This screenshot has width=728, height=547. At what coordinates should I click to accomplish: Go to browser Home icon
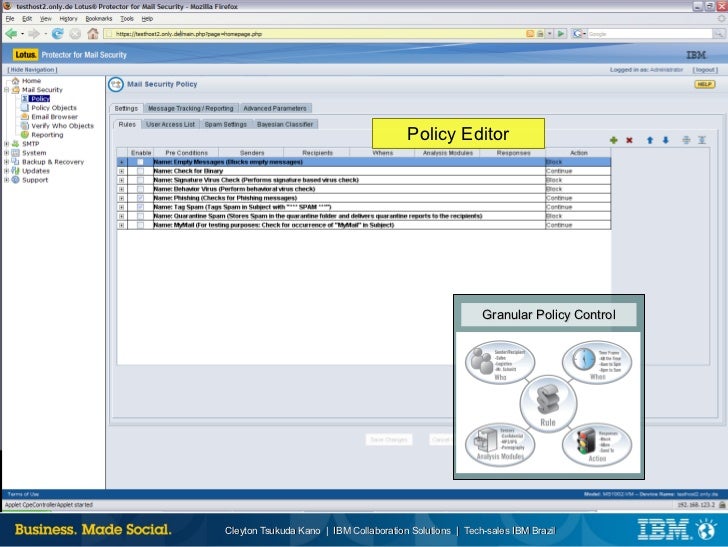(x=93, y=33)
